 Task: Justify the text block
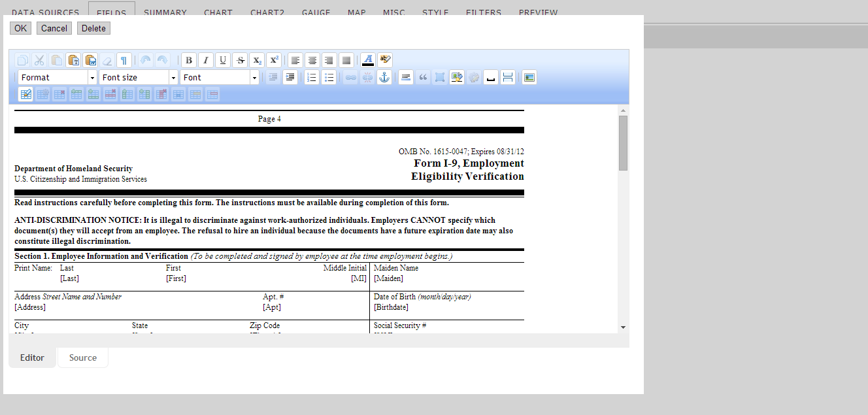pyautogui.click(x=346, y=60)
